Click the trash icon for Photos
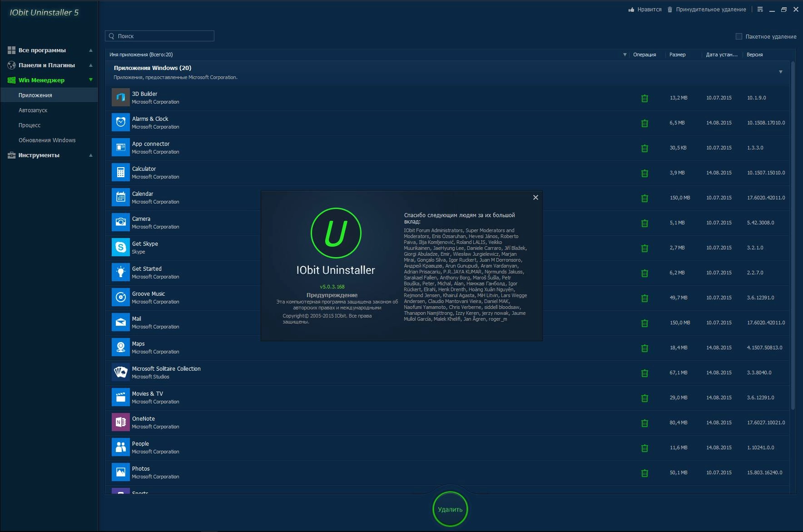The image size is (803, 532). coord(644,473)
